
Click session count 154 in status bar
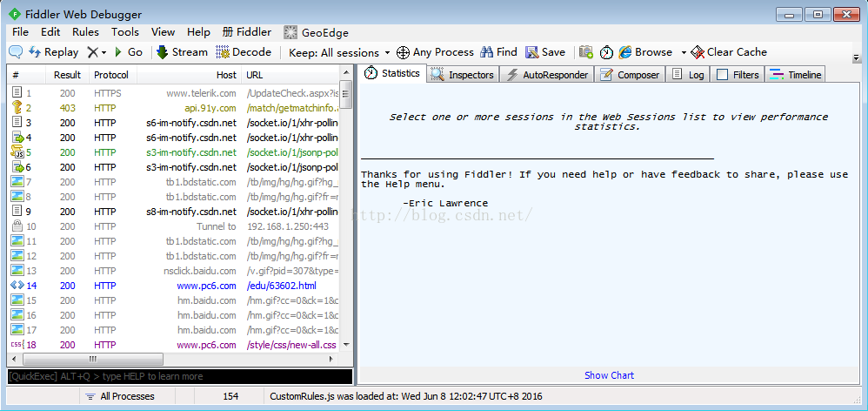230,396
